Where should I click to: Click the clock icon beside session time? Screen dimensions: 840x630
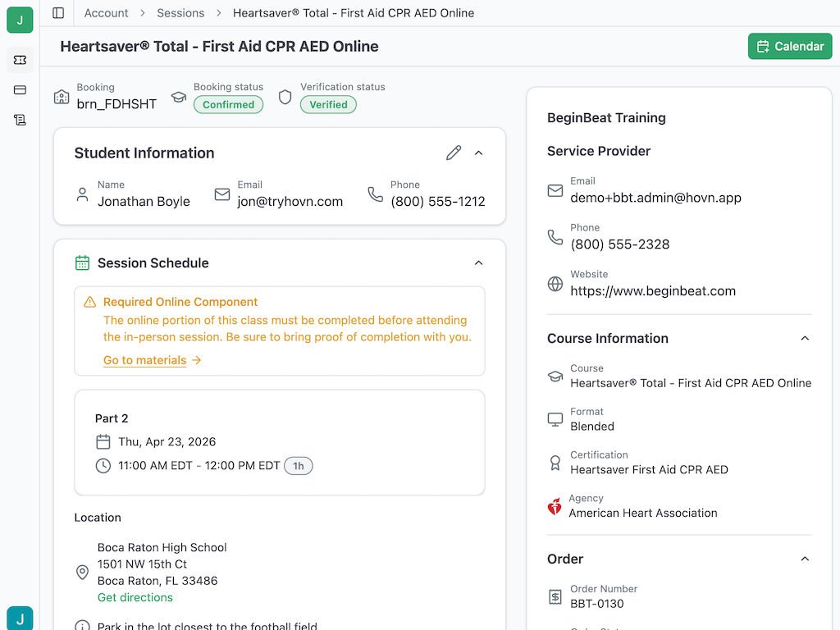pyautogui.click(x=103, y=466)
